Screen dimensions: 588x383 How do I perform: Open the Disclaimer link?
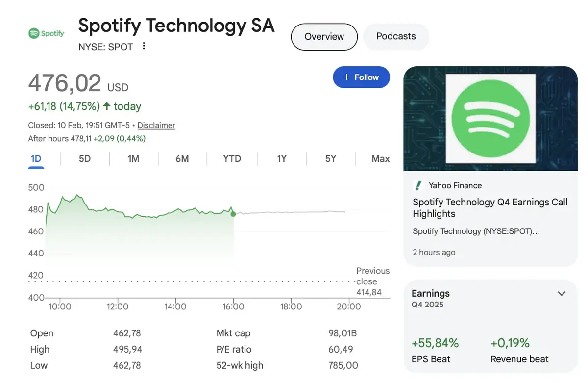coord(156,125)
